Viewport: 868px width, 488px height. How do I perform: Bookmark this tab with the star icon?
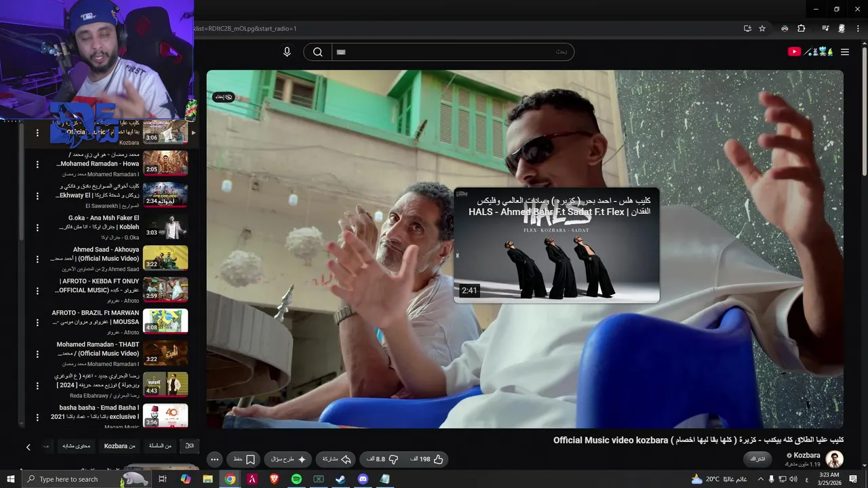click(x=762, y=28)
